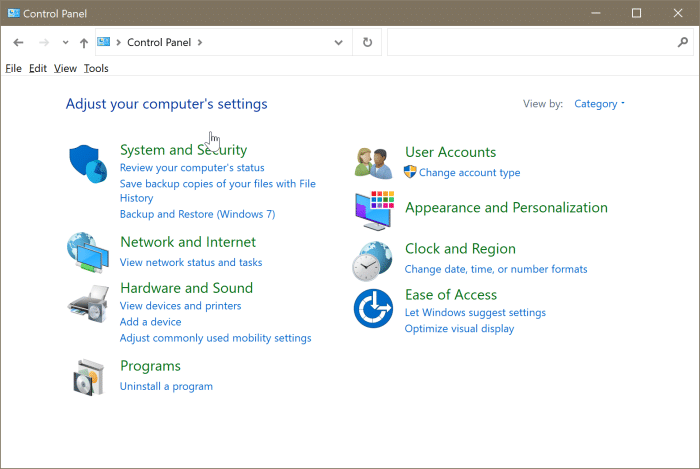Open the System and Security shield icon

coord(88,164)
